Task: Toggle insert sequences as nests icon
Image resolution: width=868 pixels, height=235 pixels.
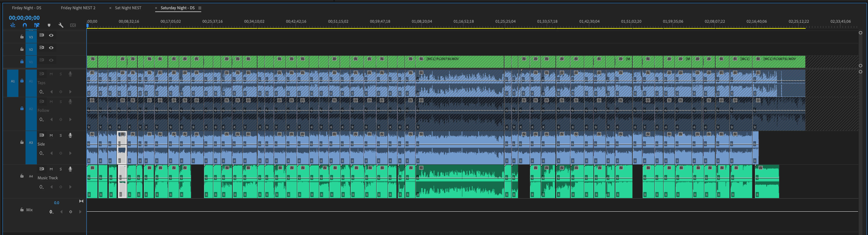Action: point(13,25)
